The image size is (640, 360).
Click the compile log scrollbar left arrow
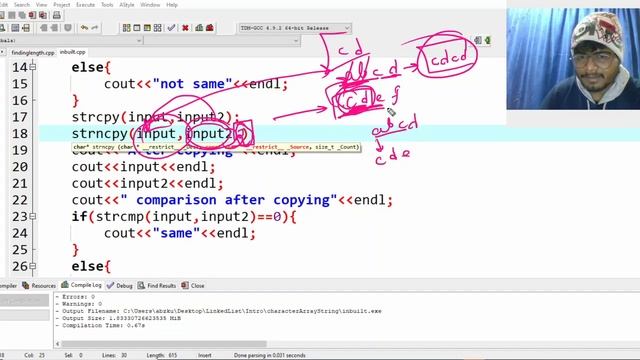pyautogui.click(x=58, y=344)
